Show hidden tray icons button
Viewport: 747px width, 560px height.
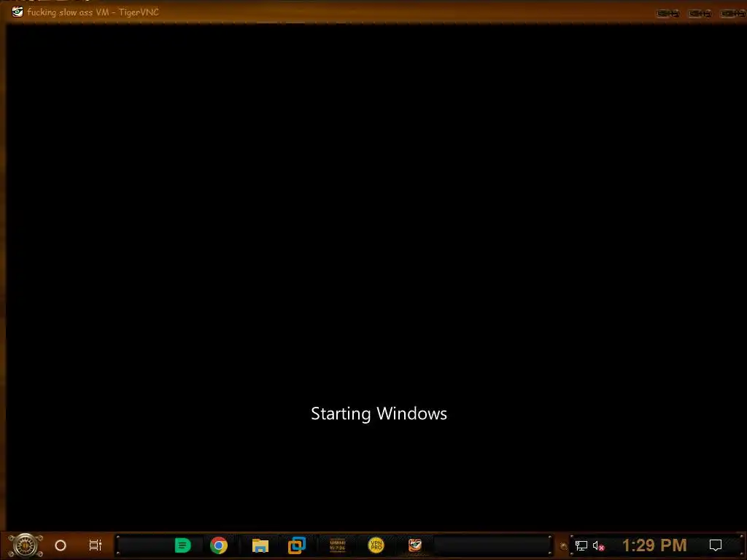pyautogui.click(x=564, y=545)
